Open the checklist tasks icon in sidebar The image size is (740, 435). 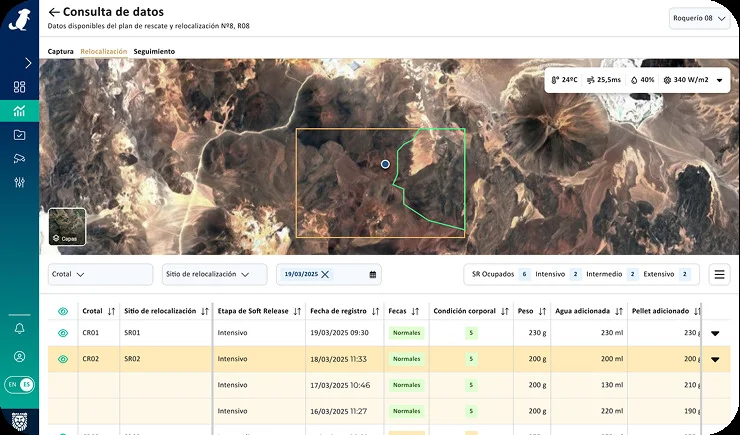19,135
